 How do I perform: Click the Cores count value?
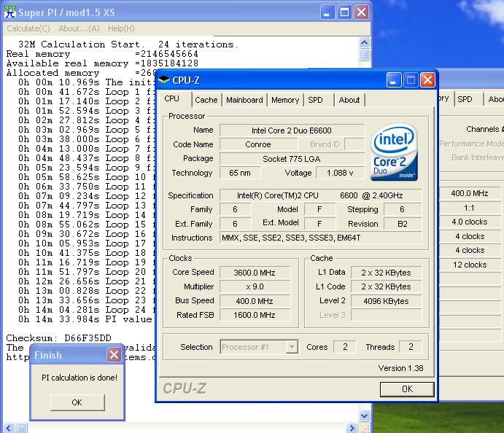[x=345, y=347]
